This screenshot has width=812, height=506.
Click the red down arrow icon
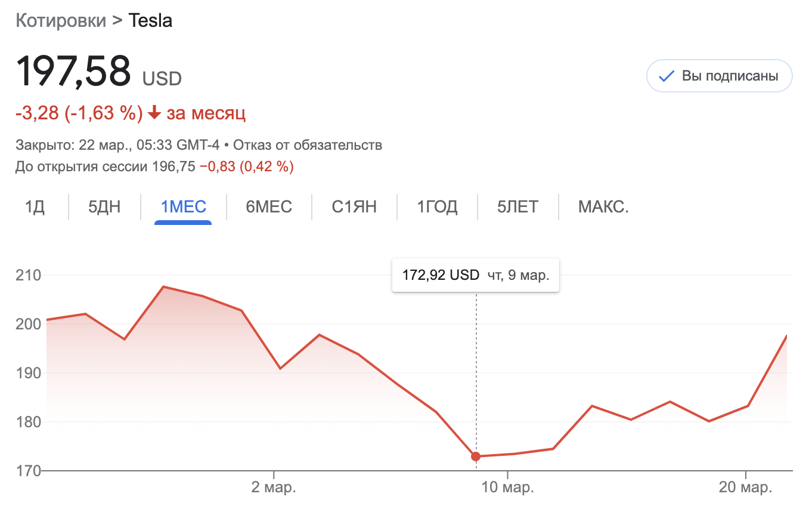click(154, 113)
